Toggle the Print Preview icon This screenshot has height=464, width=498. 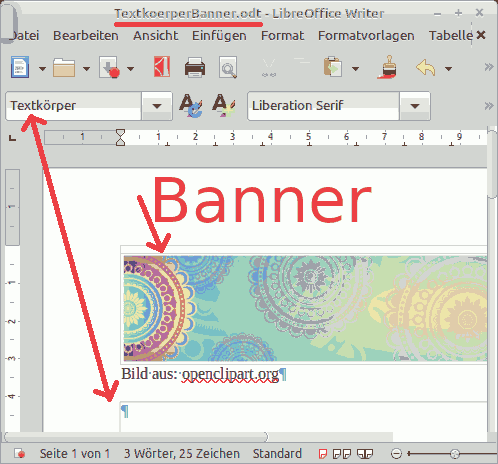[x=228, y=68]
